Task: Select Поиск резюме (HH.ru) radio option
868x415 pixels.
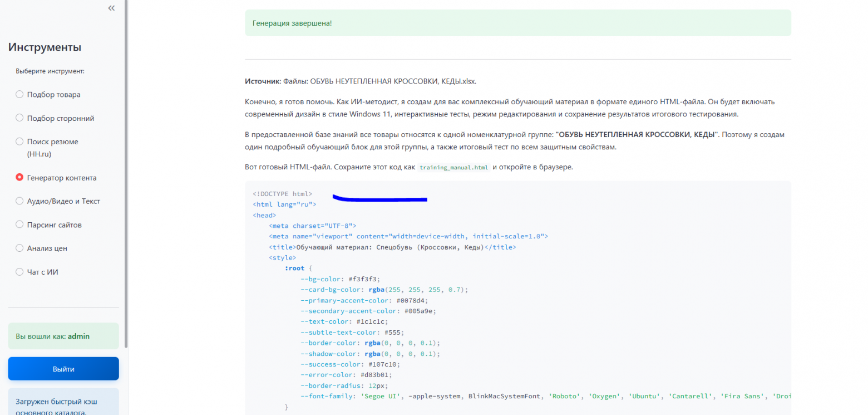Action: tap(19, 141)
